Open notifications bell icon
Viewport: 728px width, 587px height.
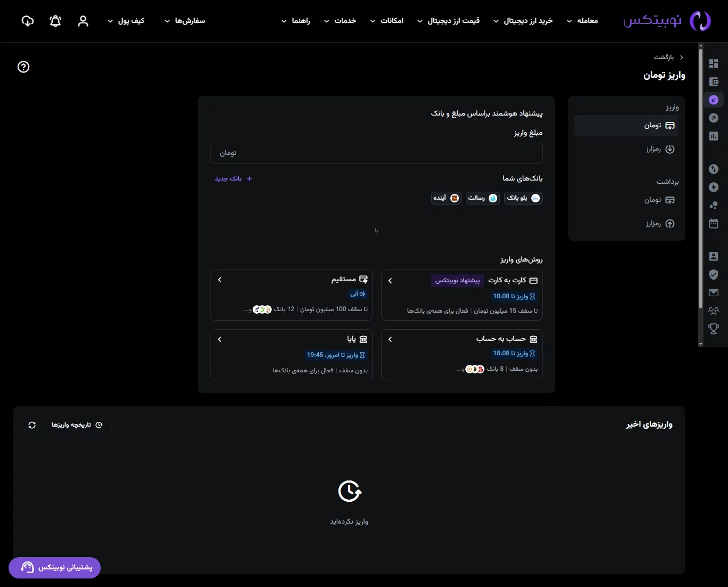click(x=55, y=21)
